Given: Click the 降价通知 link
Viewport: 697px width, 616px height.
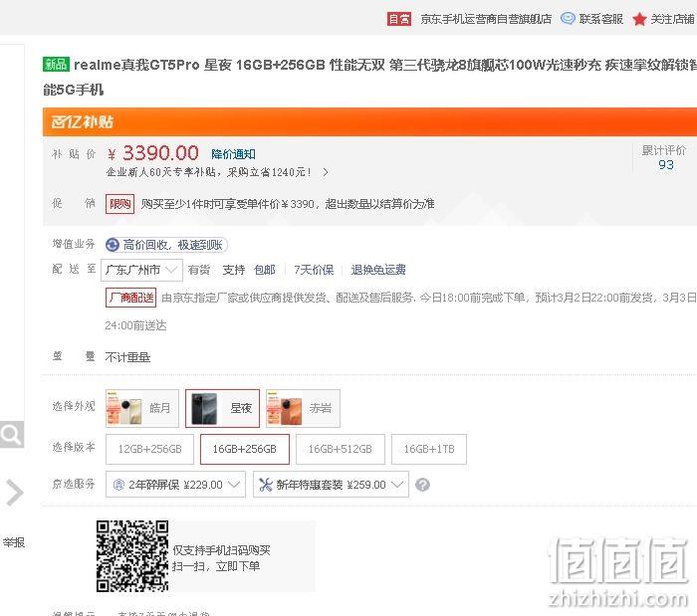Looking at the screenshot, I should pos(233,154).
